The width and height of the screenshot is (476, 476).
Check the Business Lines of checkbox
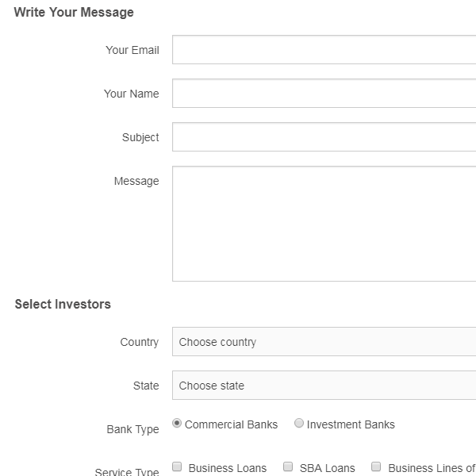(x=377, y=467)
